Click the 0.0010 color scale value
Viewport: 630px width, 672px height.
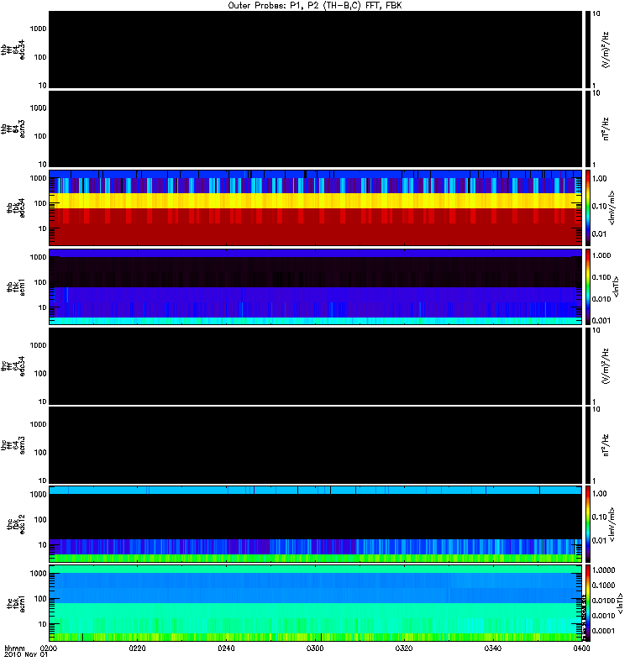click(x=603, y=616)
